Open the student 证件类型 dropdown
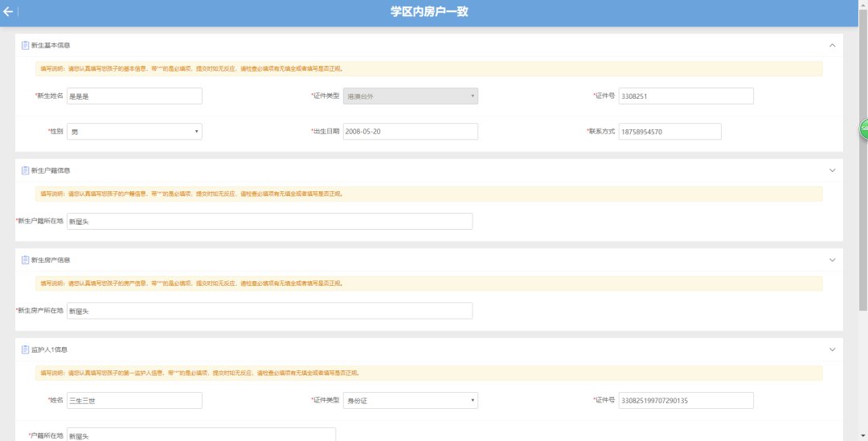 click(410, 96)
